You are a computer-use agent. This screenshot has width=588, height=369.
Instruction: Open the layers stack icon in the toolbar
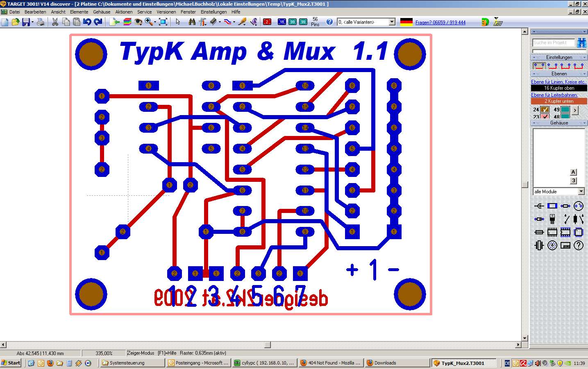tap(127, 22)
